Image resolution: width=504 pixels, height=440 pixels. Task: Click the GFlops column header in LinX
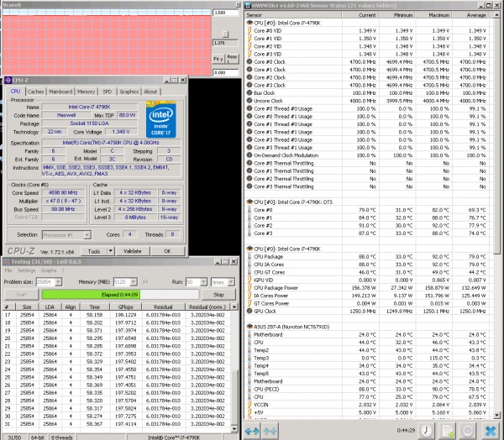pos(125,306)
